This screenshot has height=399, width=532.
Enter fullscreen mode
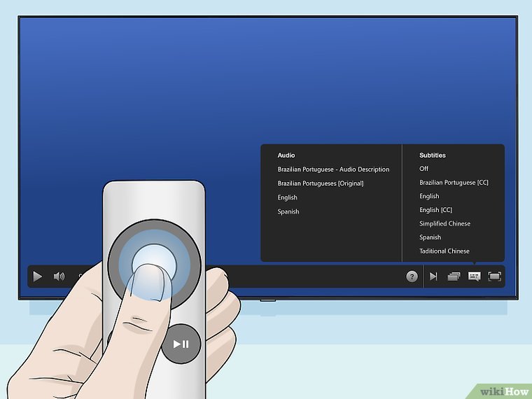click(x=495, y=276)
